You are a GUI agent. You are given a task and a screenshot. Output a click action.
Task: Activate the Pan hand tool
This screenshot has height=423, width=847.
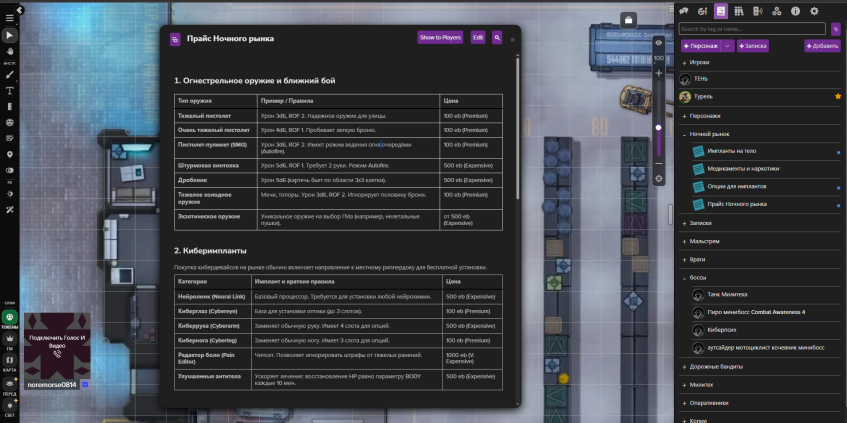(9, 51)
